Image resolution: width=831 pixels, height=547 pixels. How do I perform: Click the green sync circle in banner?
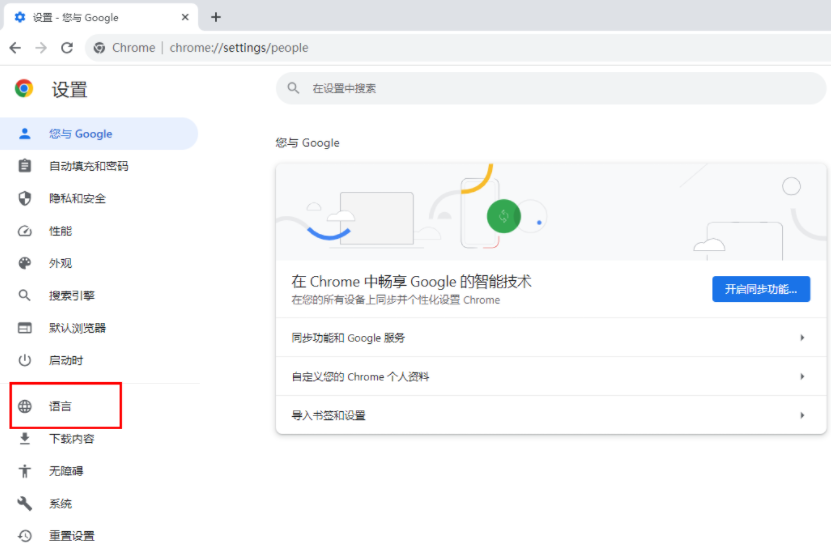pos(503,216)
